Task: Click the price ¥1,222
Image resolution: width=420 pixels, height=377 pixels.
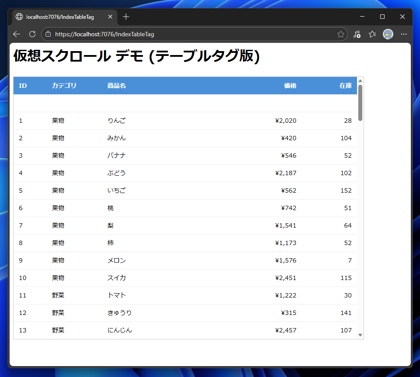Action: pyautogui.click(x=286, y=295)
